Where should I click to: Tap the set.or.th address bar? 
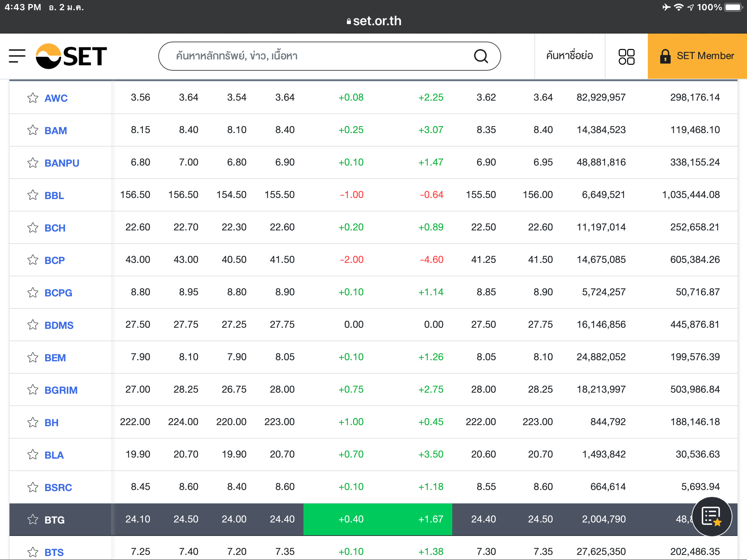point(373,21)
